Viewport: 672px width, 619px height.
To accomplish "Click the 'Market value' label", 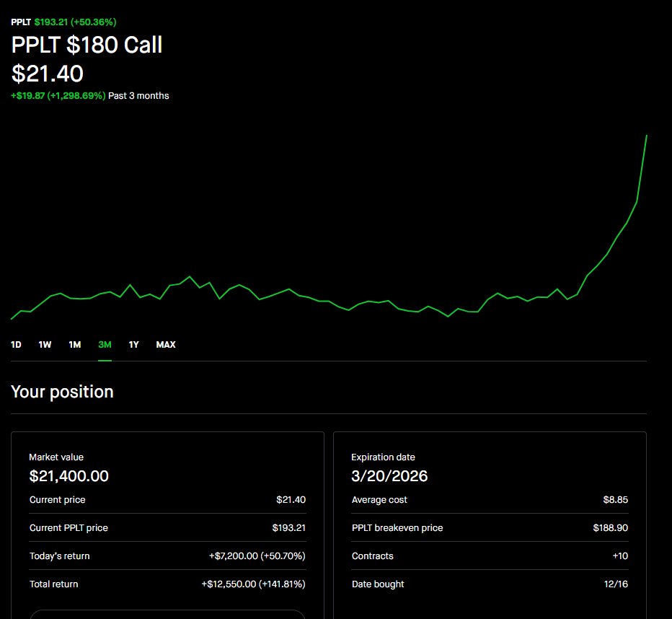I will tap(56, 457).
